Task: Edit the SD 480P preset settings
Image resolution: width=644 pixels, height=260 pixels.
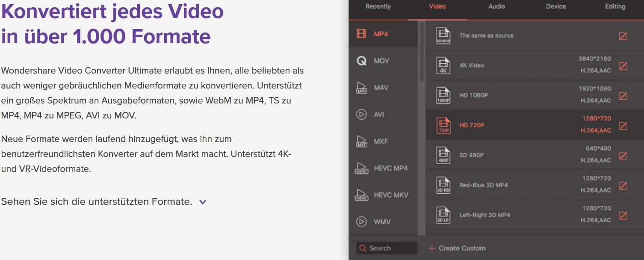Action: pos(623,156)
